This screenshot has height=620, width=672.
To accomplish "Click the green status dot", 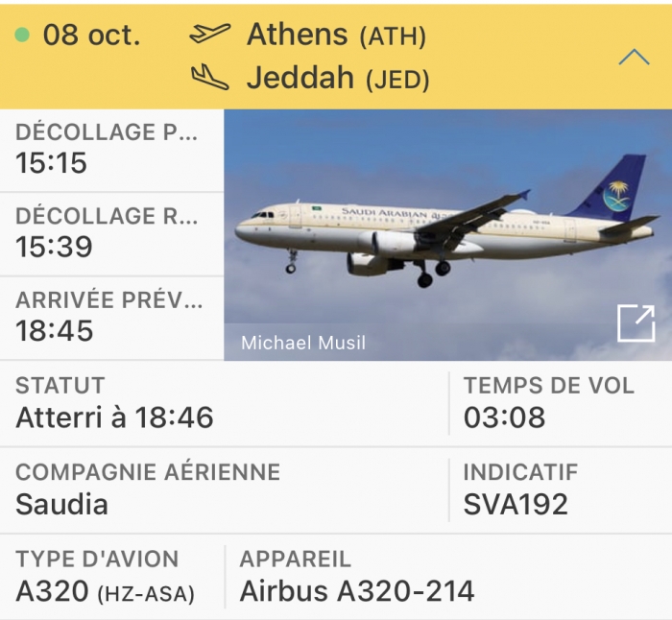I will pyautogui.click(x=22, y=35).
